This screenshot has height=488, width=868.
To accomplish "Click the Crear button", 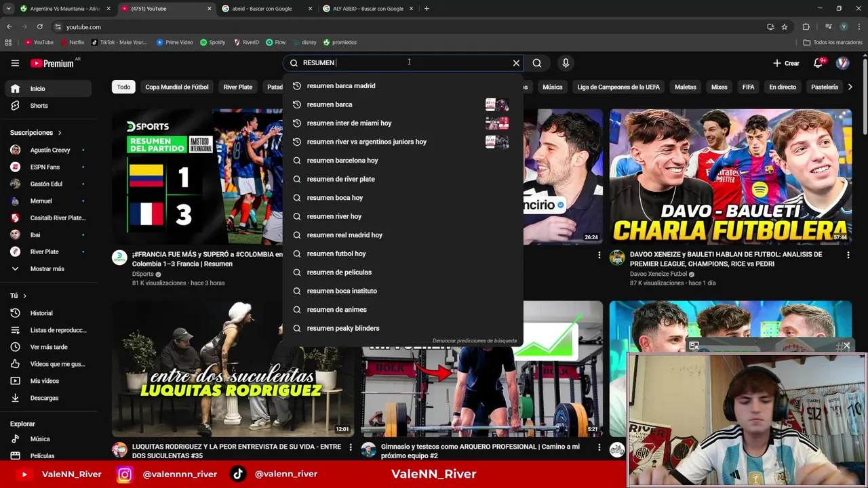I will pos(786,63).
